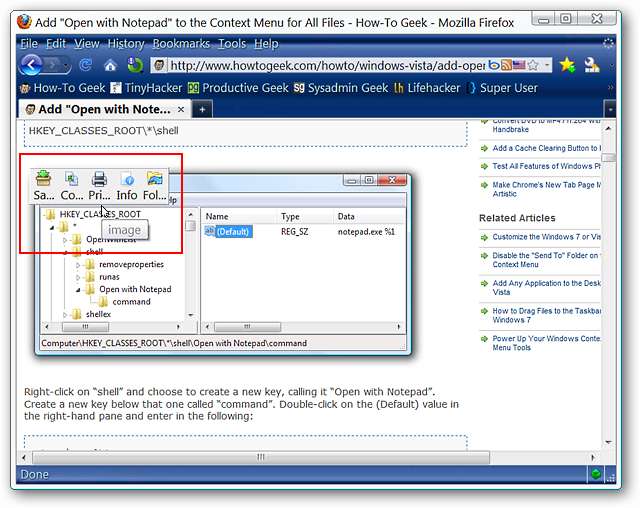Open the back/forward history dropdown arrow

[x=65, y=65]
